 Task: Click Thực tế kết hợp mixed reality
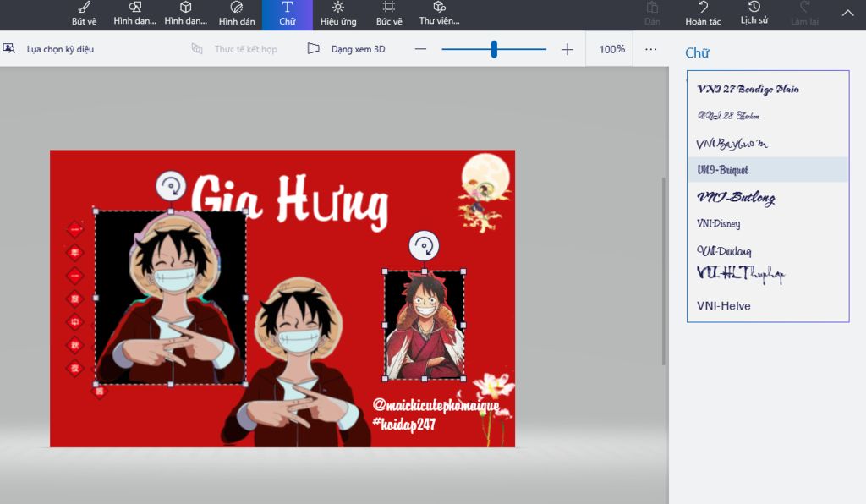coord(234,49)
